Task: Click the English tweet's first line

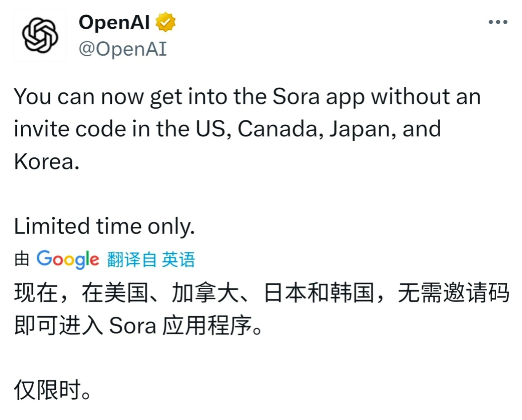Action: tap(247, 97)
